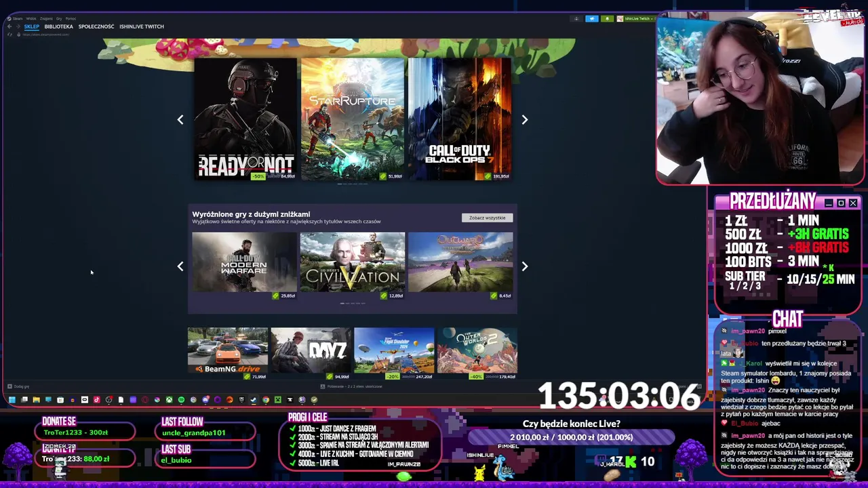
Task: Show next items in top featured carousel
Action: [x=524, y=119]
